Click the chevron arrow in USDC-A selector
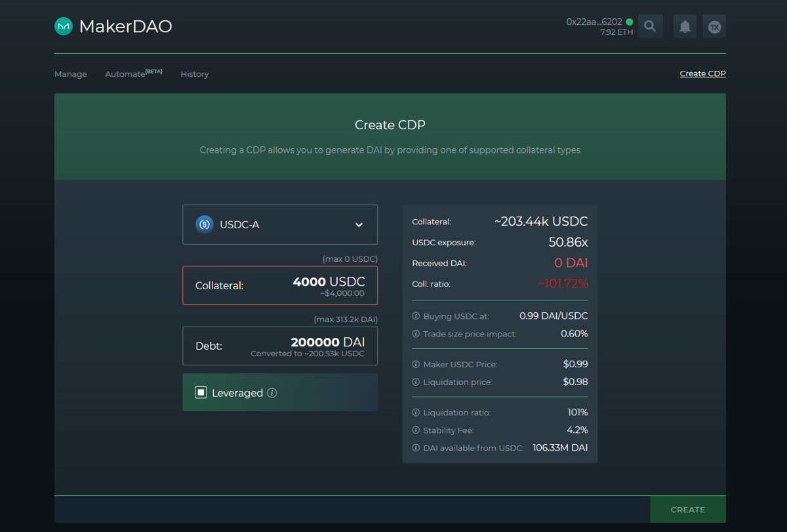The width and height of the screenshot is (787, 532). coord(359,225)
